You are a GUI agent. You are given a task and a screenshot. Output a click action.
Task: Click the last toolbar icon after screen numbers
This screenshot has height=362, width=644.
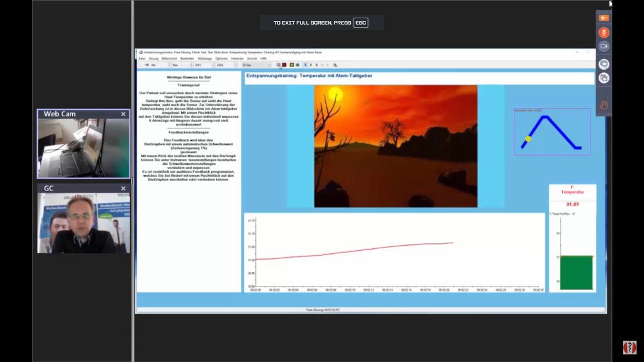335,65
